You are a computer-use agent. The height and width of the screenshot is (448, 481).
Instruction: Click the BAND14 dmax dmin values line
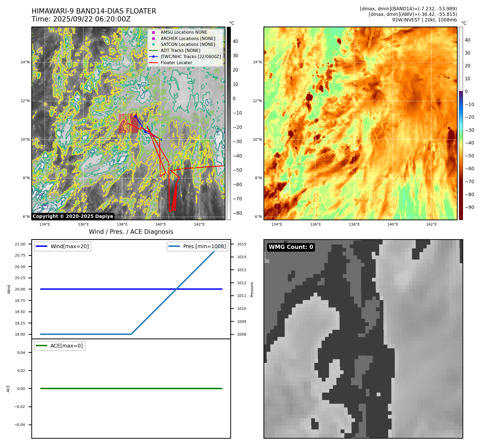coord(408,9)
